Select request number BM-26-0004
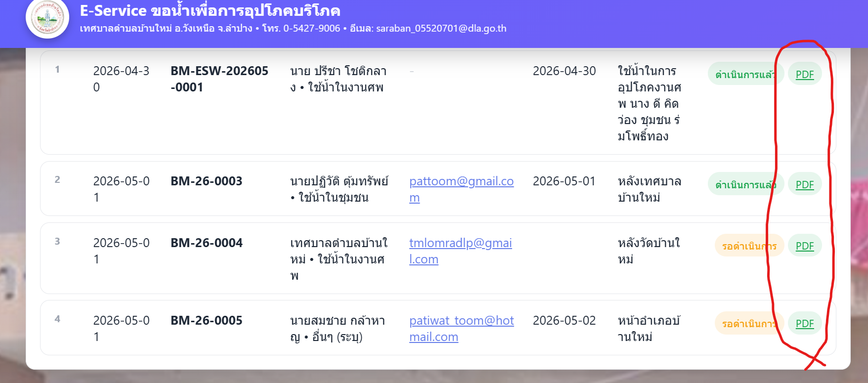This screenshot has height=383, width=868. tap(207, 243)
